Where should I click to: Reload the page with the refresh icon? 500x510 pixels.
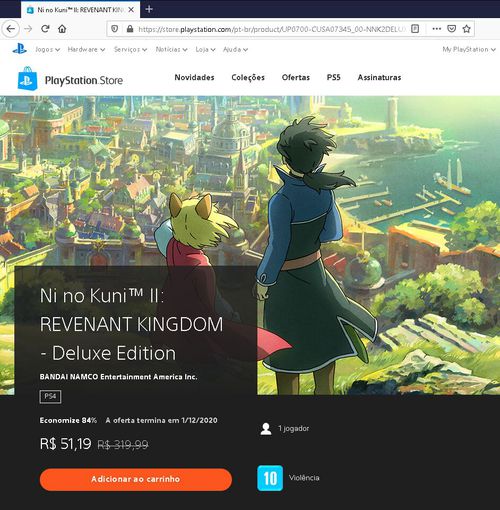point(45,29)
